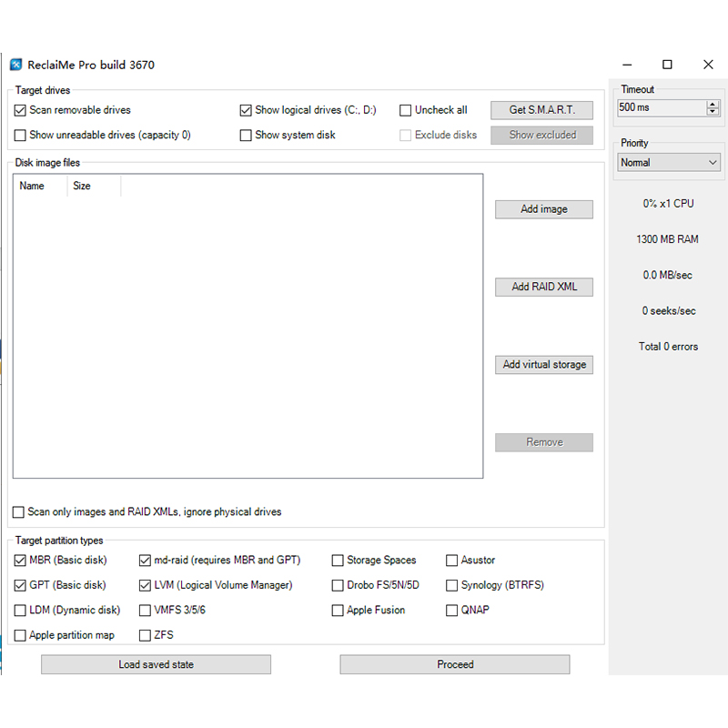Enable Storage Spaces checkbox
This screenshot has height=728, width=728.
338,561
